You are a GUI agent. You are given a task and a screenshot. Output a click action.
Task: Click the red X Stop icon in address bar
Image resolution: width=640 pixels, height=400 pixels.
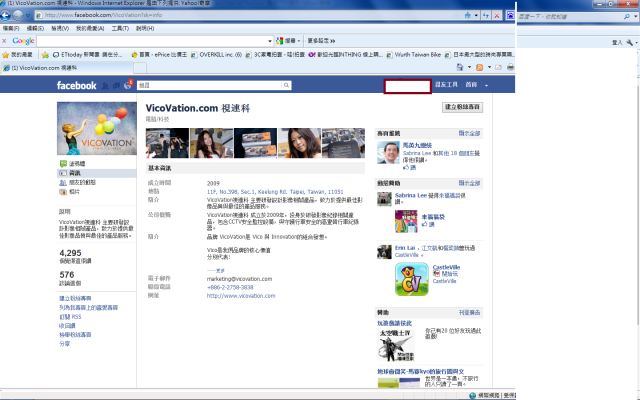pyautogui.click(x=497, y=16)
